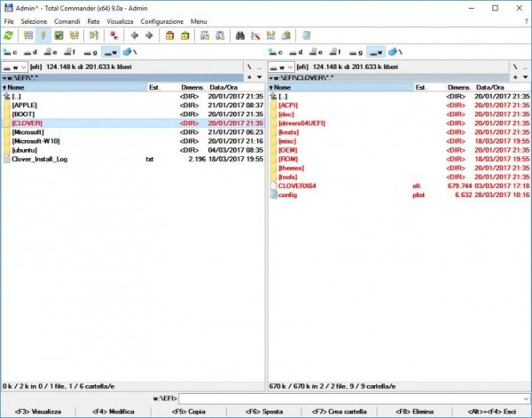The height and width of the screenshot is (418, 532).
Task: Click the F7 Crea cartella button
Action: pyautogui.click(x=340, y=412)
